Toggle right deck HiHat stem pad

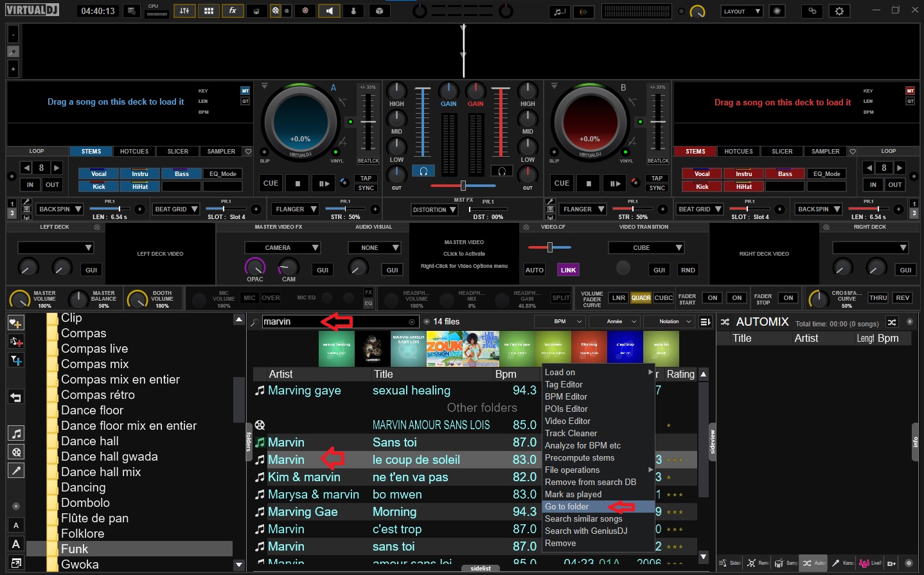(743, 186)
